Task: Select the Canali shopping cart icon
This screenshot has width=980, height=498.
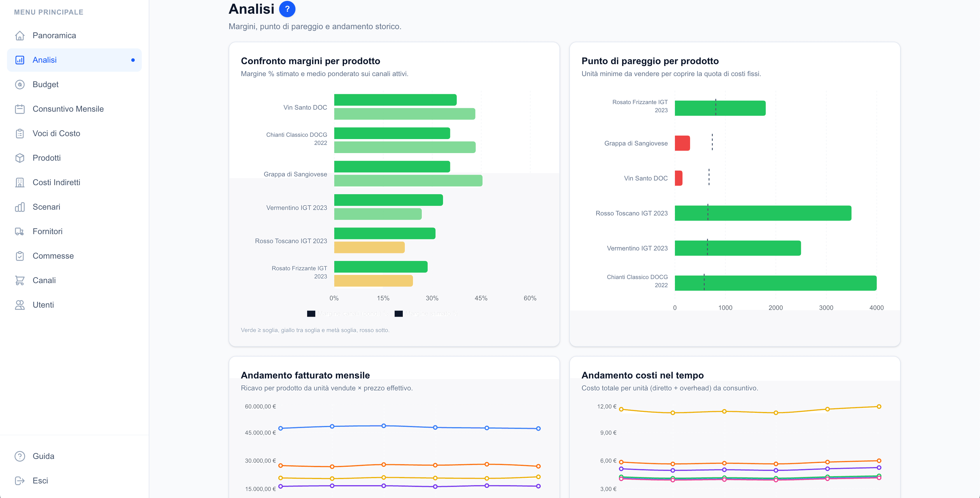Action: click(x=20, y=280)
